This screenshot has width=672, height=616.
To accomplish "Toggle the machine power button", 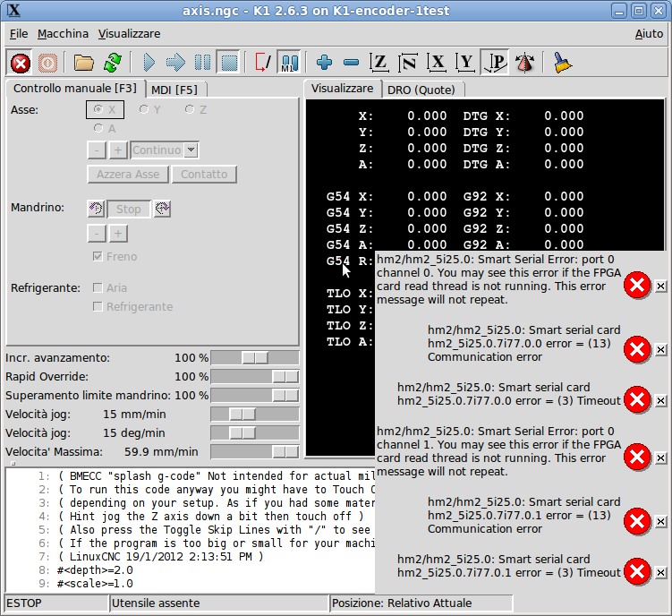I will pyautogui.click(x=47, y=63).
